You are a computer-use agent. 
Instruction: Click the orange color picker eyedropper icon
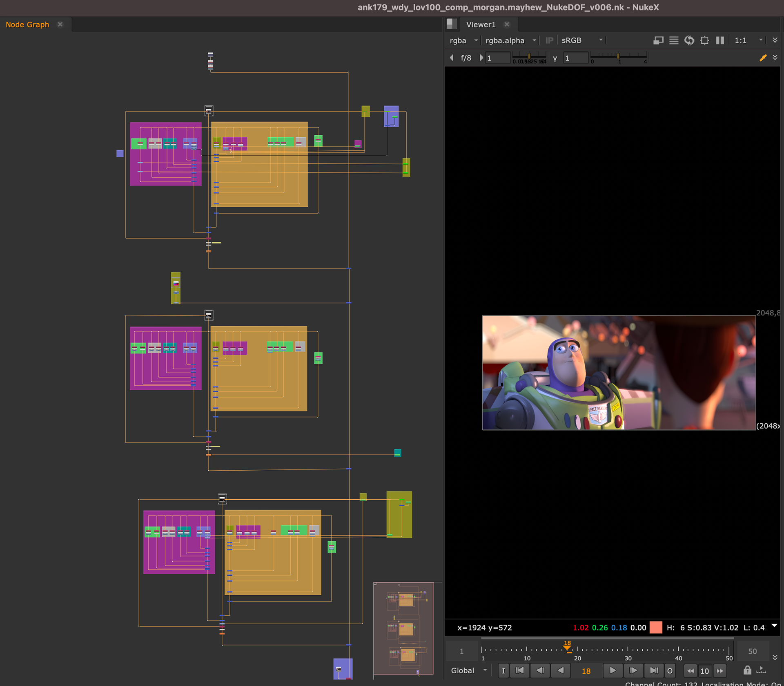(x=763, y=58)
